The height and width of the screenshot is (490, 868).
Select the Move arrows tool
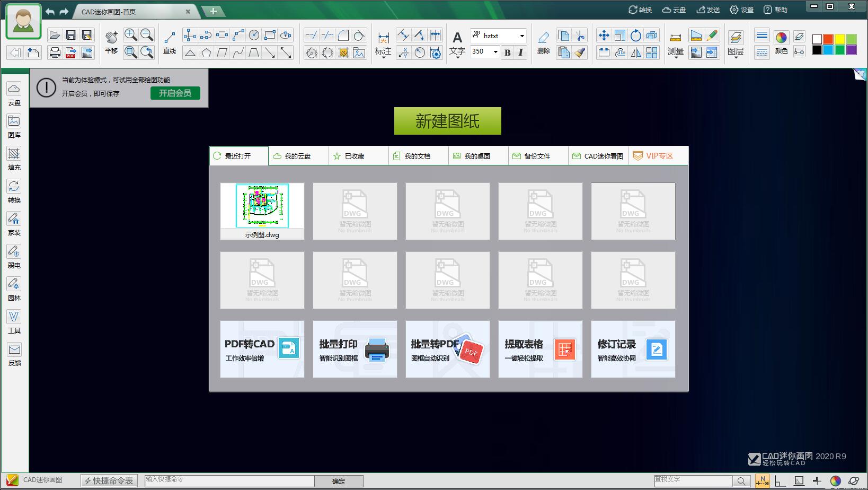point(604,36)
